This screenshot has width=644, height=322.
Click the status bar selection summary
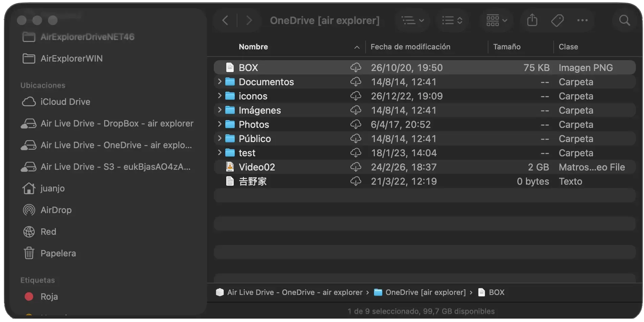[421, 311]
